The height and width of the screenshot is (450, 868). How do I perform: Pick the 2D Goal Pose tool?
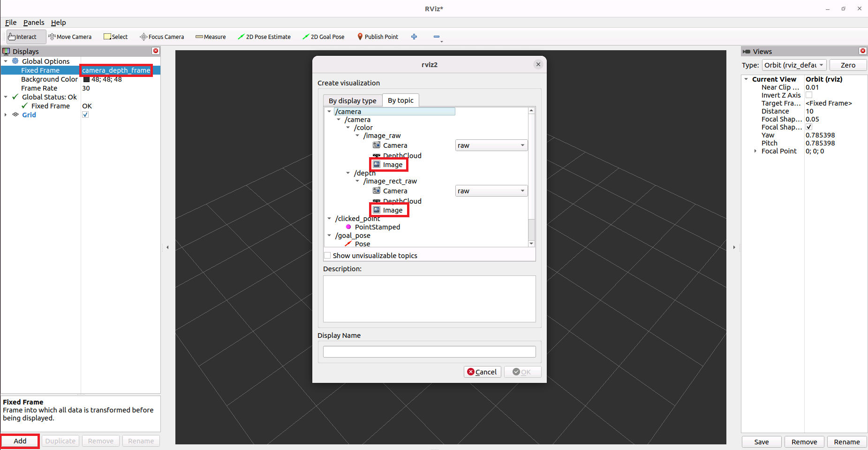tap(323, 37)
